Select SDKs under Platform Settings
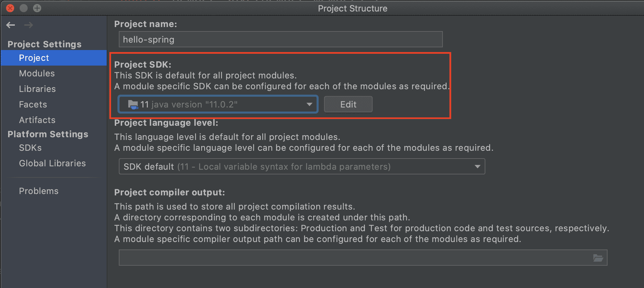 (30, 148)
